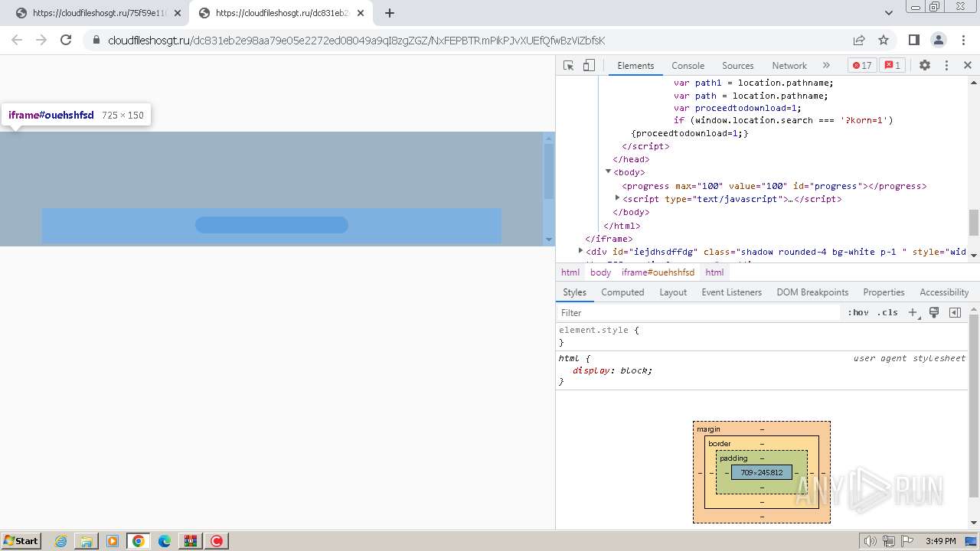Toggle the browser side panel icon

pos(913,40)
